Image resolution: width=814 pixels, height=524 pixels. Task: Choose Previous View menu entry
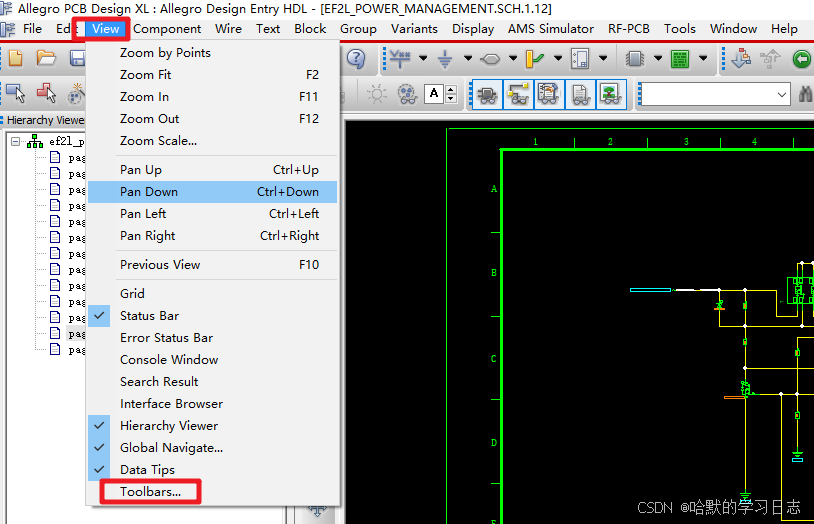click(213, 264)
